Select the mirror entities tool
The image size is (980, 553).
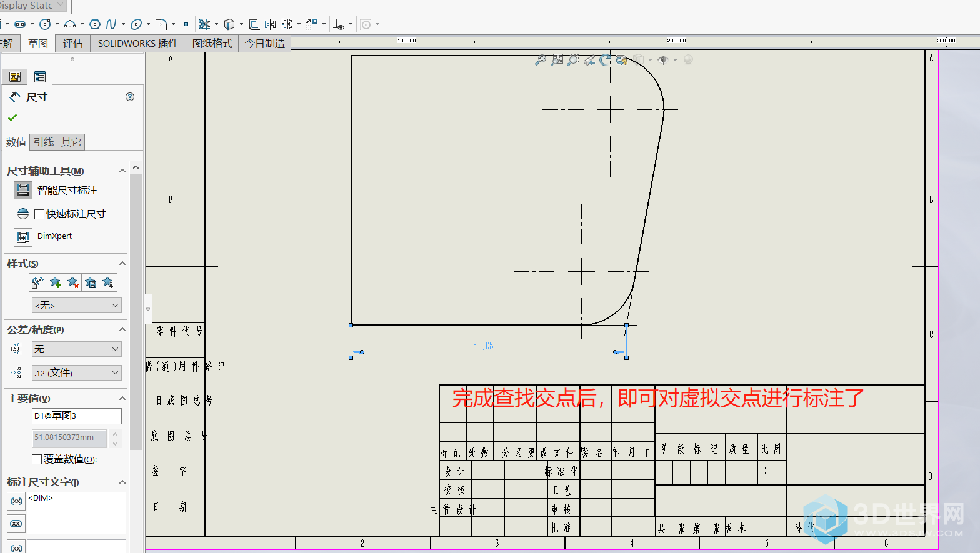[270, 24]
